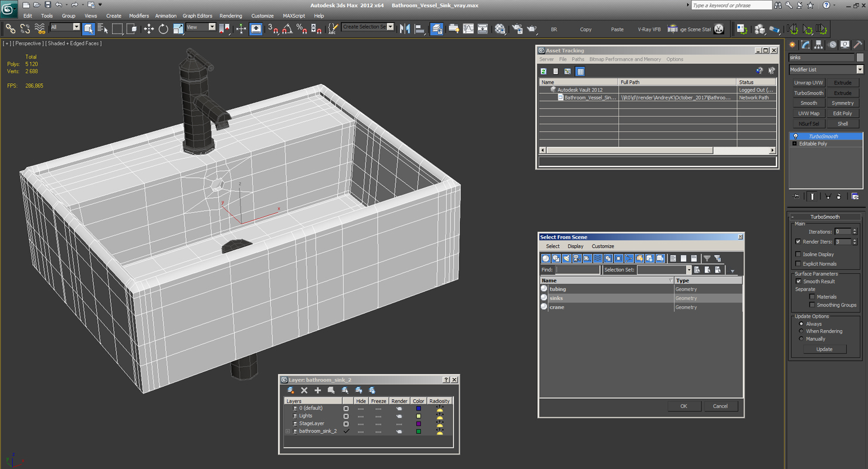Open the Modifiers menu
This screenshot has width=868, height=469.
click(x=139, y=16)
